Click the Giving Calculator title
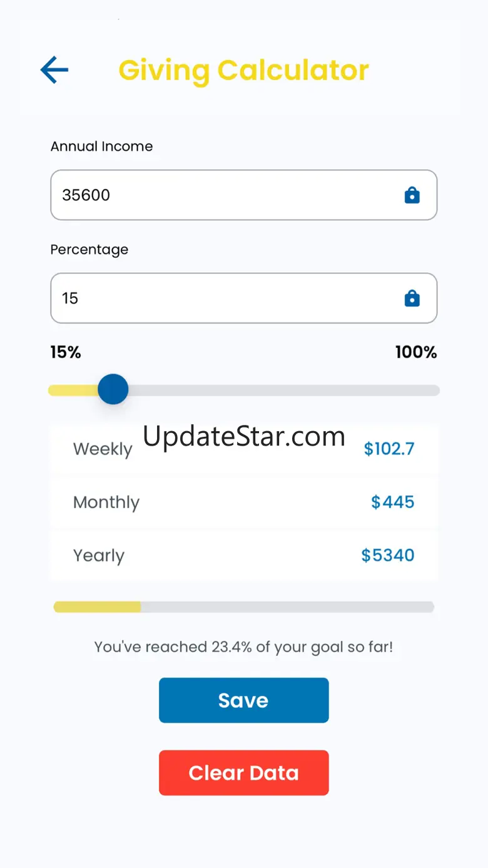Image resolution: width=488 pixels, height=868 pixels. click(243, 70)
